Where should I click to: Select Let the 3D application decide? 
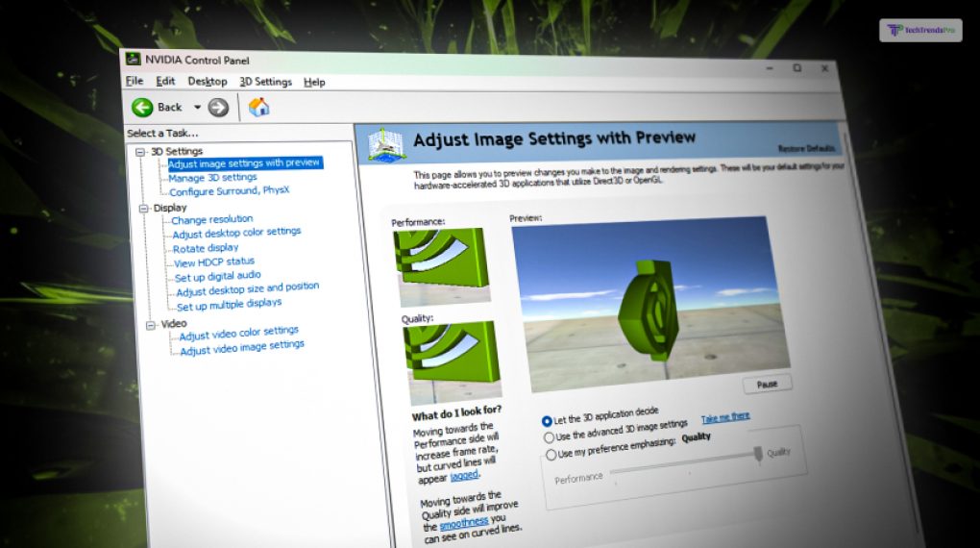pyautogui.click(x=547, y=421)
